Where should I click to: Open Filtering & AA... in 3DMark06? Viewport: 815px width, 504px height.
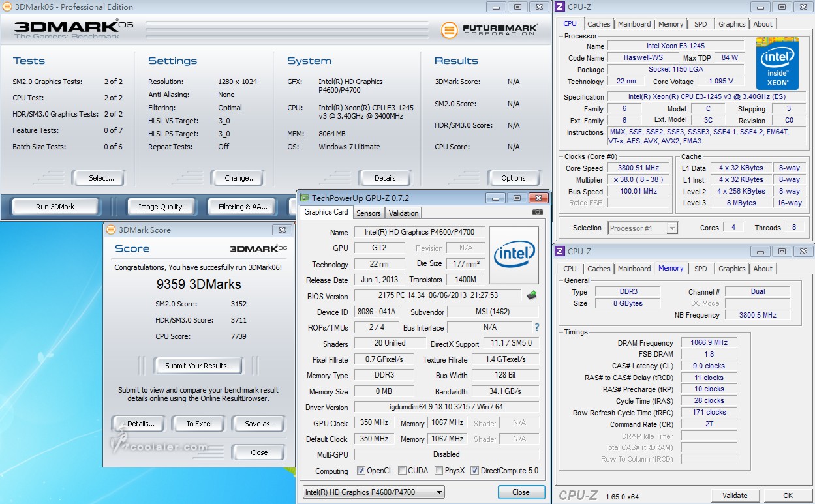tap(243, 207)
